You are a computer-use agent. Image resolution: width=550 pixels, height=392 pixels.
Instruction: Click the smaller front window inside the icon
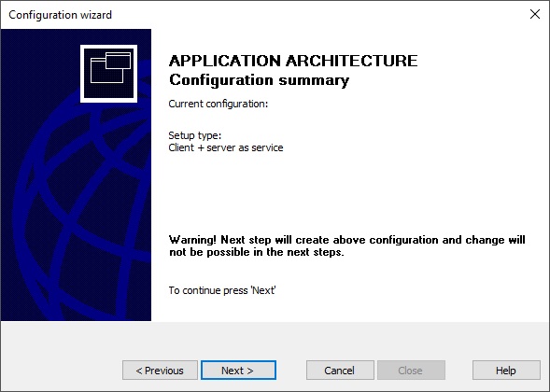click(x=119, y=61)
